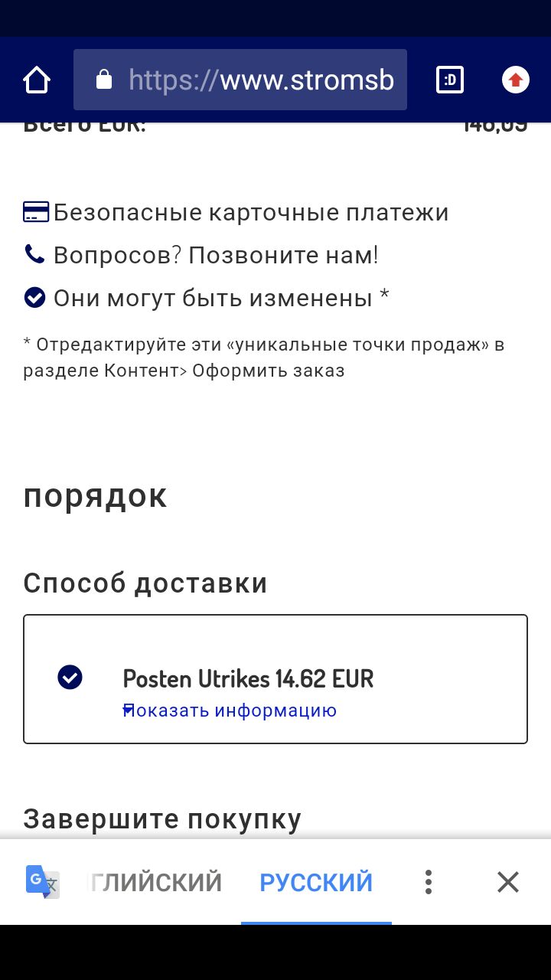Select Posten Utrikes delivery radio option
The image size is (551, 980).
tap(70, 678)
